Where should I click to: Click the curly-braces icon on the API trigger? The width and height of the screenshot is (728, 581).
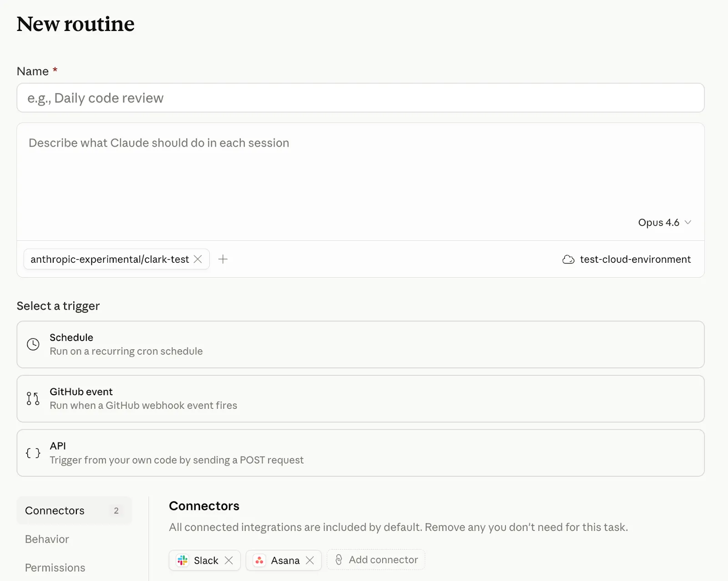coord(32,453)
